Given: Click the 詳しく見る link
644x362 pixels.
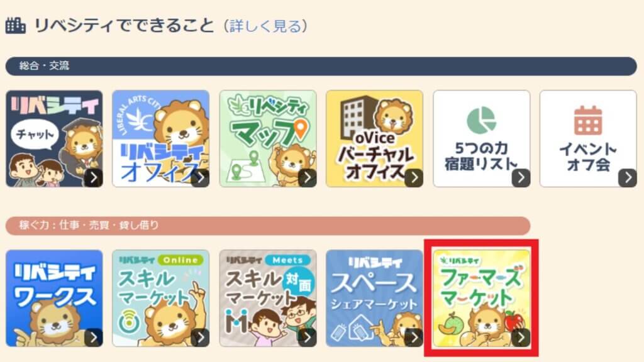Looking at the screenshot, I should point(265,26).
